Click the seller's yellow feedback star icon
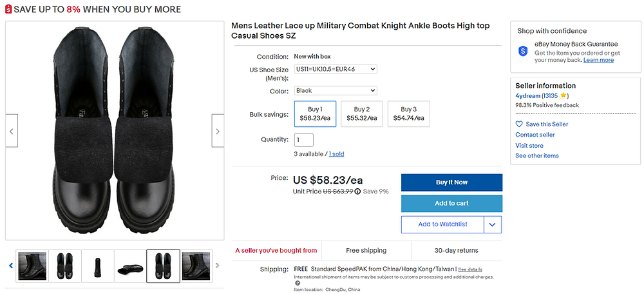644x294 pixels. coord(563,95)
